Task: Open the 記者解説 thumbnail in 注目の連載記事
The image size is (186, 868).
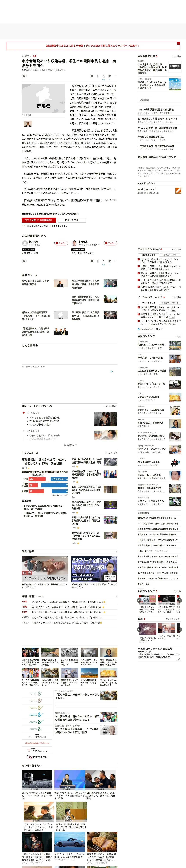Action: 175,67
